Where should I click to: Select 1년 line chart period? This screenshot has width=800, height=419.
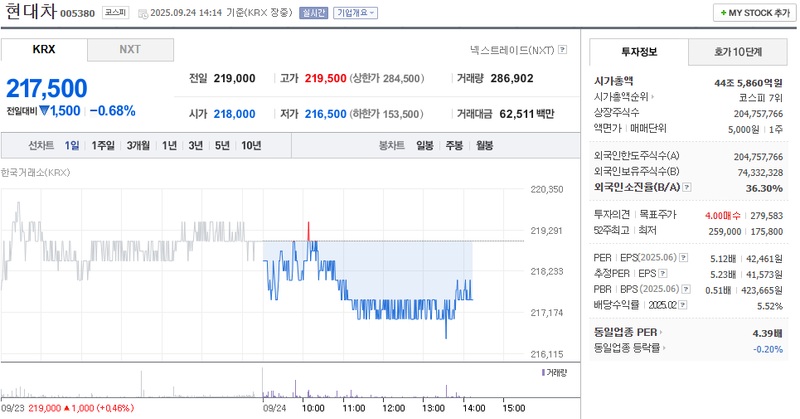pos(169,145)
